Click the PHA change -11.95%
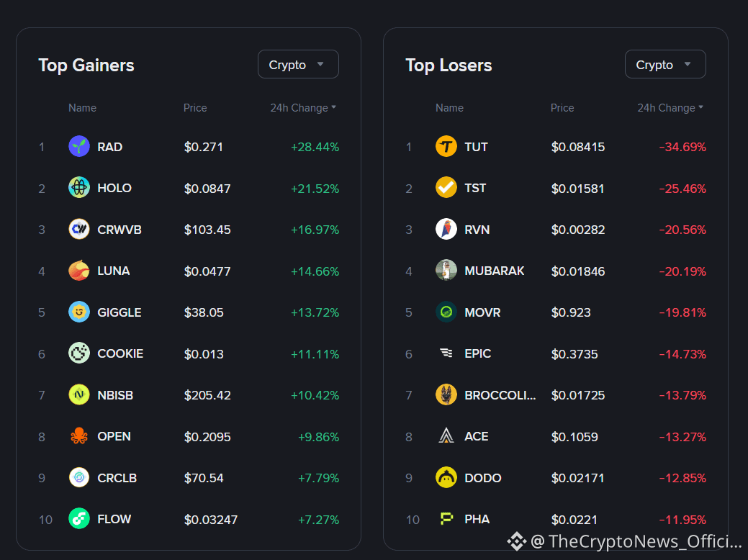Image resolution: width=748 pixels, height=560 pixels. tap(682, 520)
